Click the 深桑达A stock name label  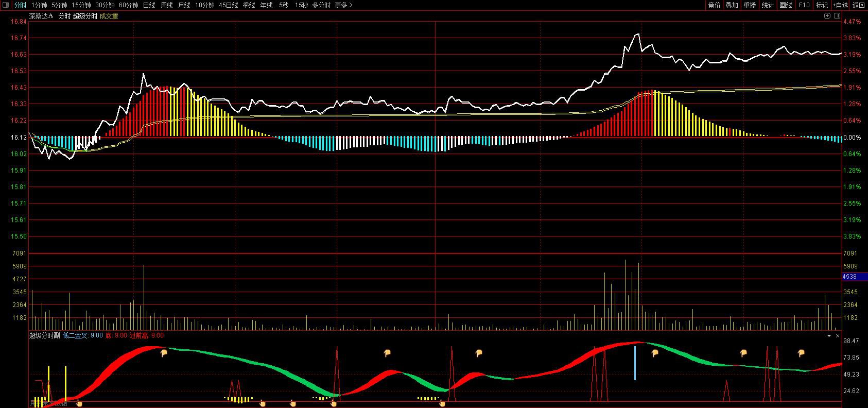point(41,16)
